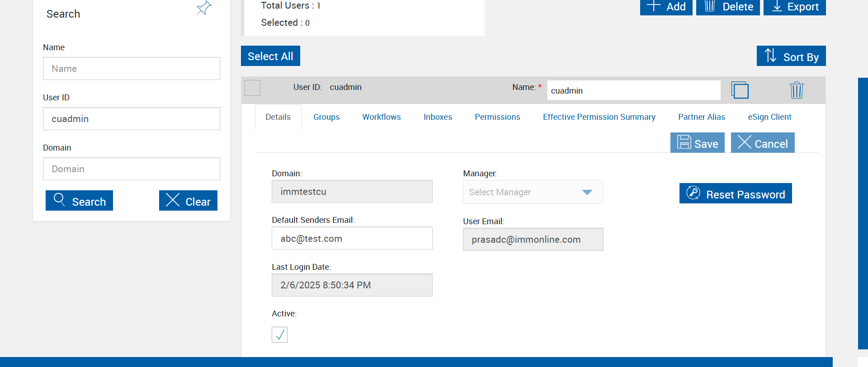This screenshot has height=367, width=868.
Task: Click the vertical scrollbar on the right
Action: [x=863, y=213]
